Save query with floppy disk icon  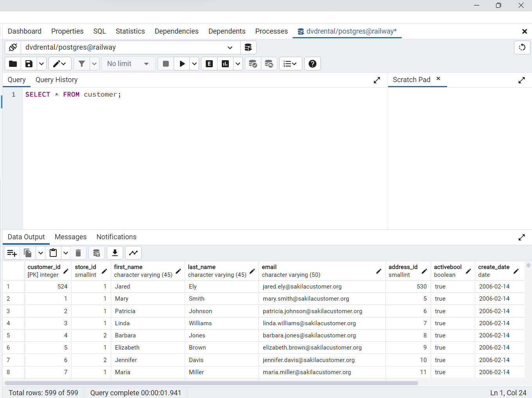coord(29,64)
